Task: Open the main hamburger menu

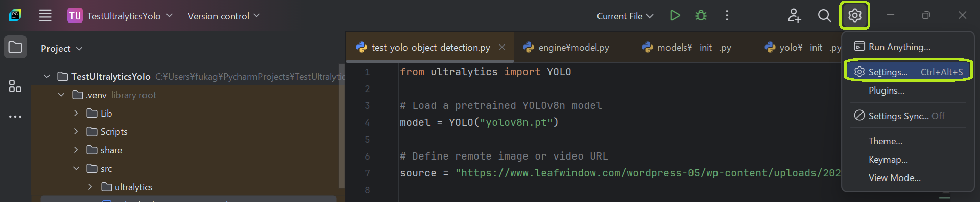Action: [45, 15]
